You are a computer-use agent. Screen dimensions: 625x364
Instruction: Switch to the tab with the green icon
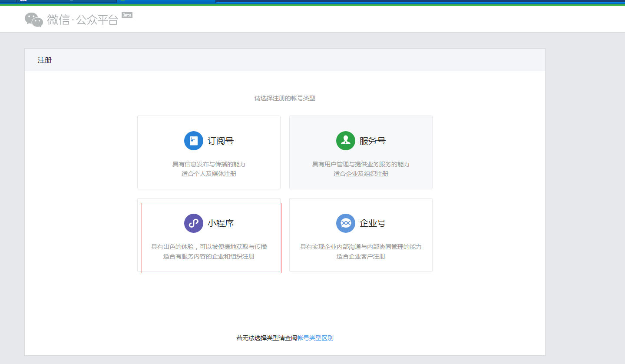167,1
